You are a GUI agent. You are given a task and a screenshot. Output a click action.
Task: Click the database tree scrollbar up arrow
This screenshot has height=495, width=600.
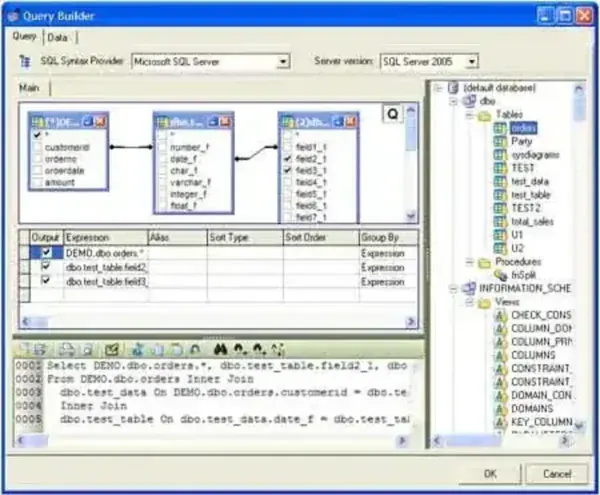coord(579,90)
